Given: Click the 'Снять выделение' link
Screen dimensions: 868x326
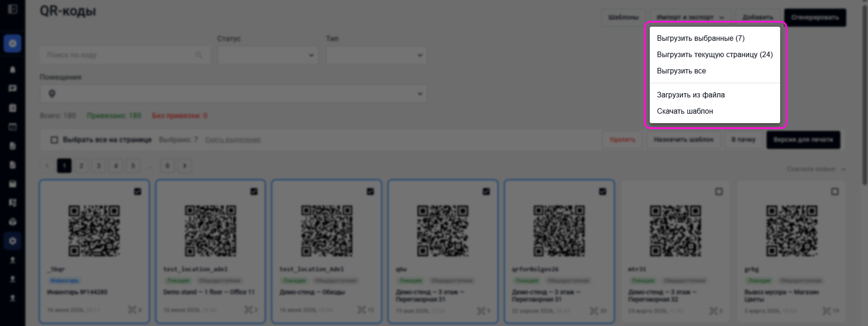Looking at the screenshot, I should 233,140.
